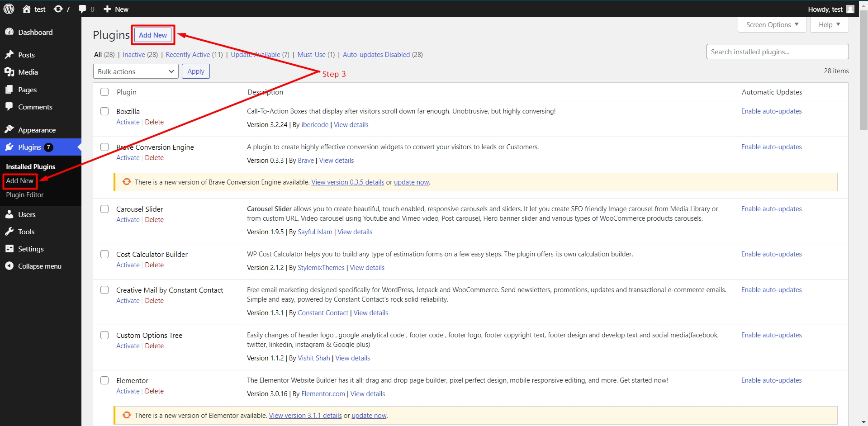Open the user avatar next to Howdy, test

tap(850, 9)
